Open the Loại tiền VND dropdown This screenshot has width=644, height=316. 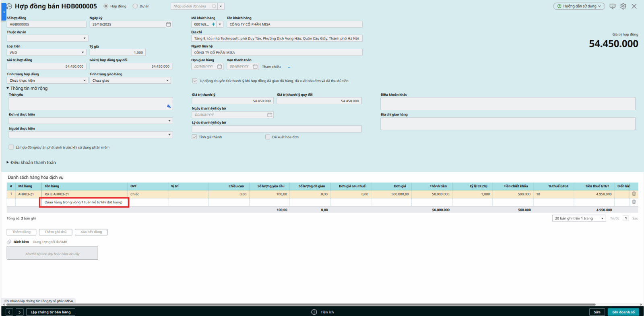[x=83, y=53]
